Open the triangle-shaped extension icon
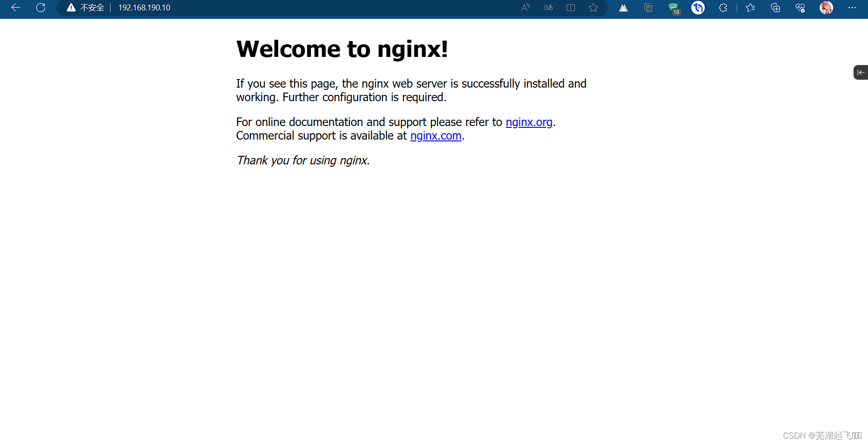This screenshot has height=444, width=868. pyautogui.click(x=623, y=8)
